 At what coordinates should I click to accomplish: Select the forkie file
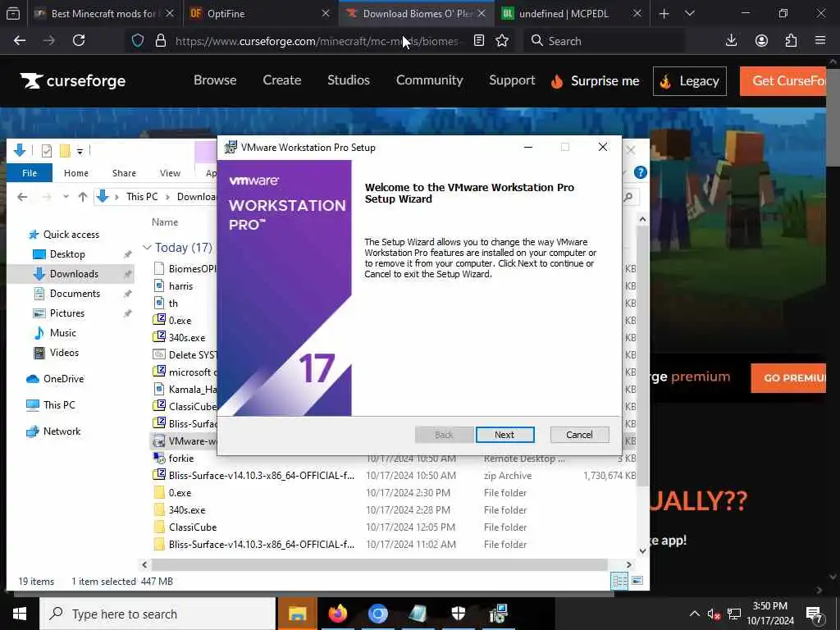180,459
